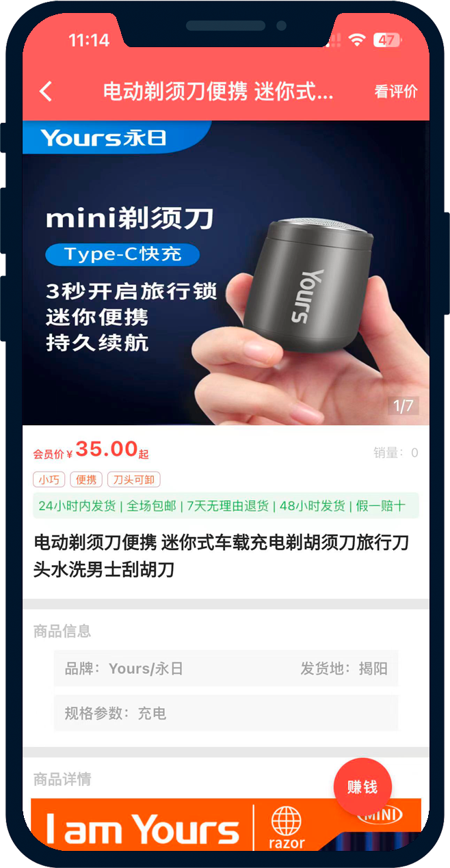
Task: Tap the 规格参数 充电 row
Action: pos(226,714)
